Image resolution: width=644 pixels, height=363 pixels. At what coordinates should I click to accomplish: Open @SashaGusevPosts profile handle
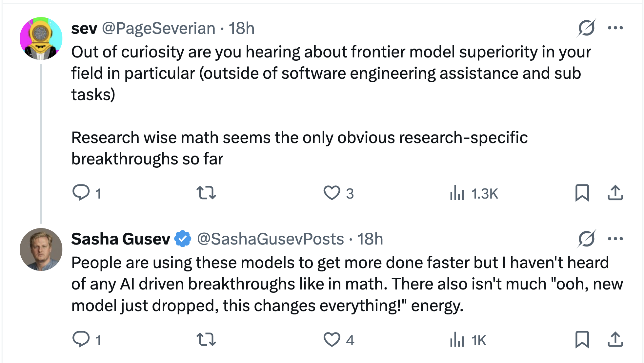[x=271, y=239]
